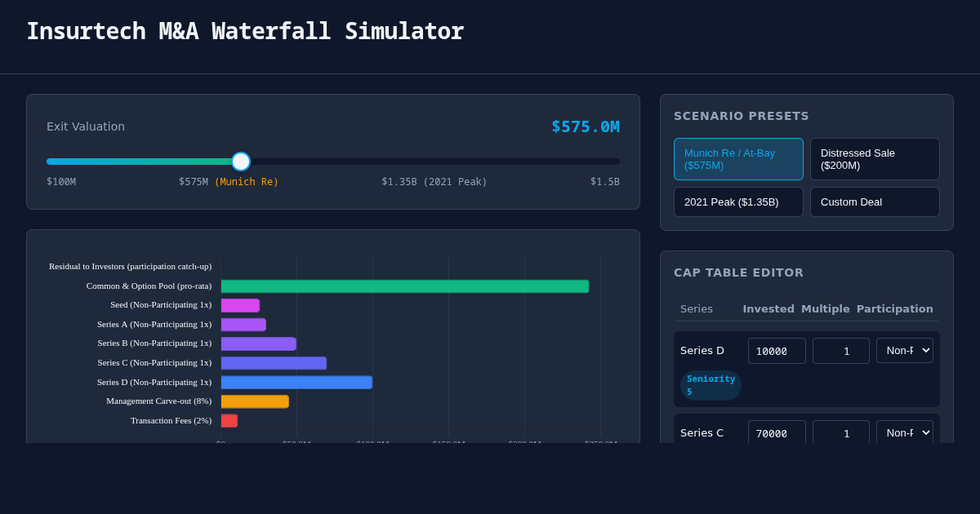The image size is (980, 514).
Task: Select the Munich Re / At-Bay ($575M) preset
Action: pos(738,159)
